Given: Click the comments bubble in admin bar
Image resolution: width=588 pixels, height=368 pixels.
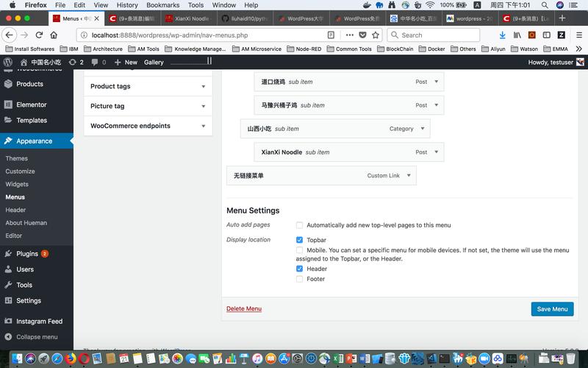Looking at the screenshot, I should coord(94,63).
